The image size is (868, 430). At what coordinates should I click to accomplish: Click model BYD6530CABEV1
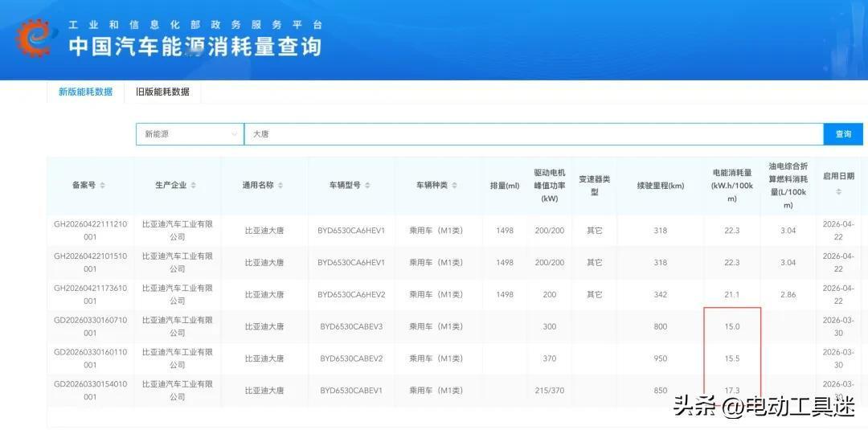point(351,390)
